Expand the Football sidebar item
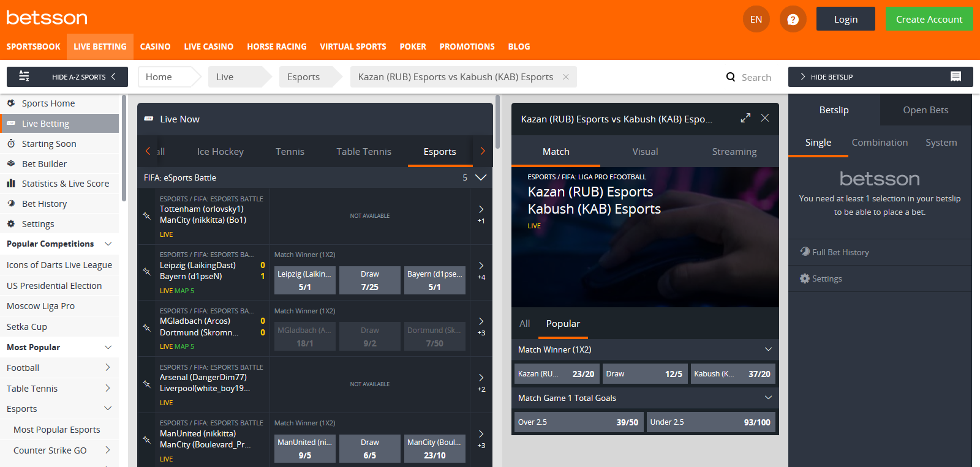 point(108,367)
